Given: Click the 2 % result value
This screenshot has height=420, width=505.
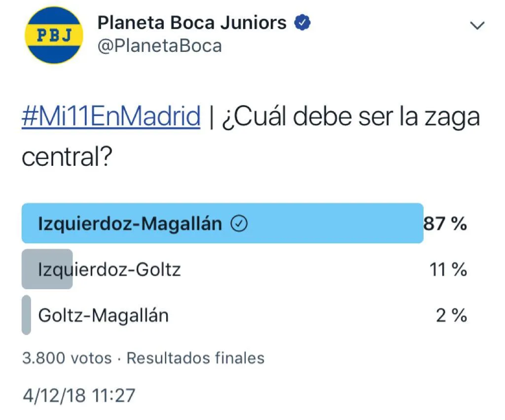Looking at the screenshot, I should click(x=451, y=315).
